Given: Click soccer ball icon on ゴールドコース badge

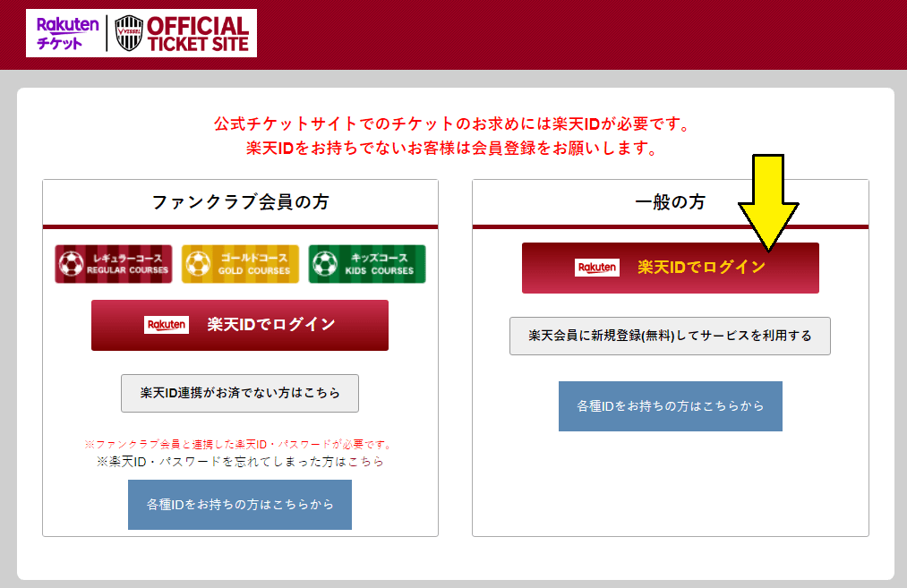Looking at the screenshot, I should (x=197, y=264).
